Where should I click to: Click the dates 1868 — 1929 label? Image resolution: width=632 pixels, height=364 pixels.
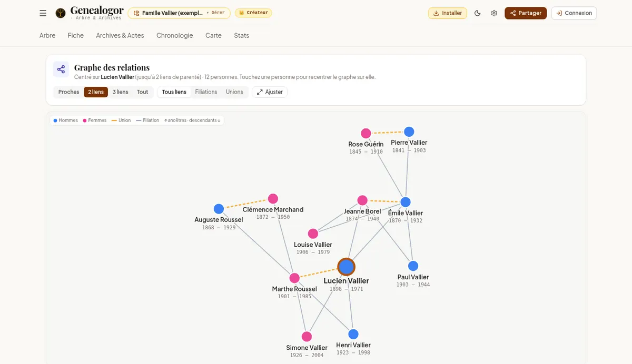coord(219,228)
